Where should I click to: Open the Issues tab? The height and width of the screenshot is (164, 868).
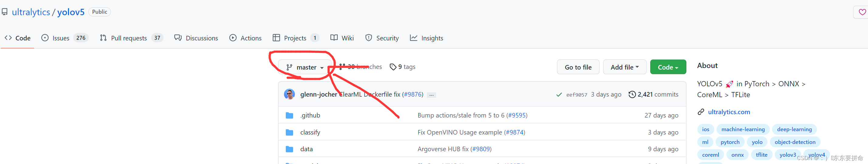tap(65, 38)
